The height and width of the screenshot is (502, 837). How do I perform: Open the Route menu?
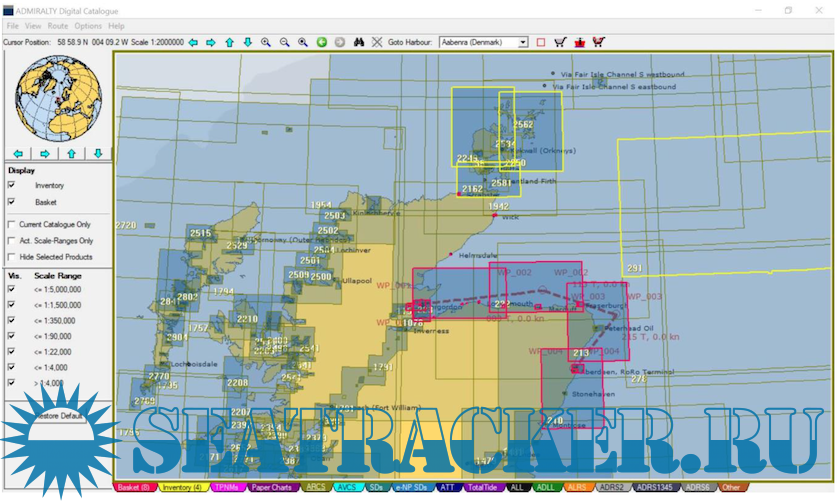[x=58, y=25]
